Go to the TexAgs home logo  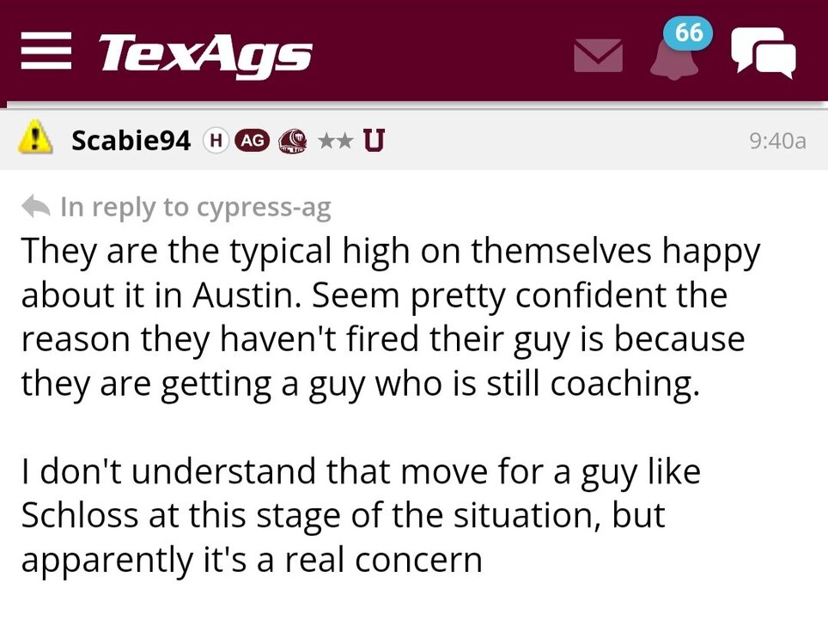(204, 55)
